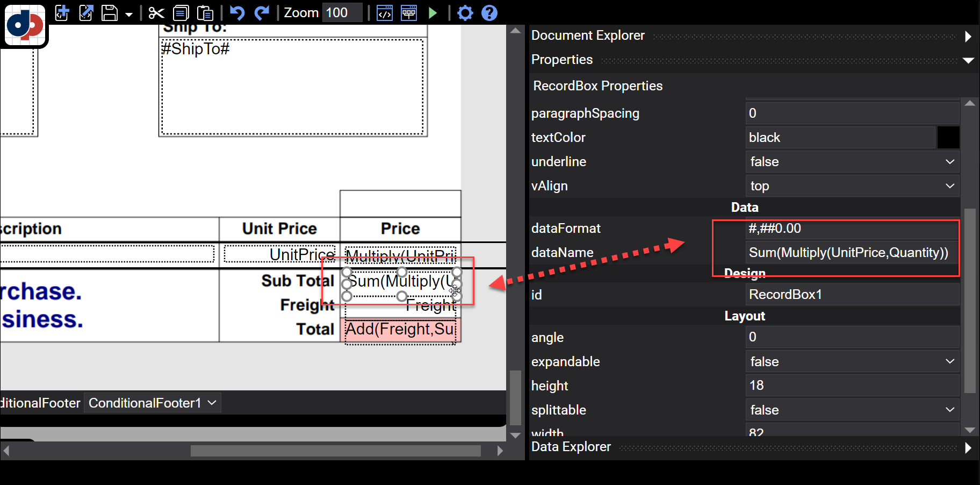Click the Save floppy disk icon
980x485 pixels.
[110, 12]
